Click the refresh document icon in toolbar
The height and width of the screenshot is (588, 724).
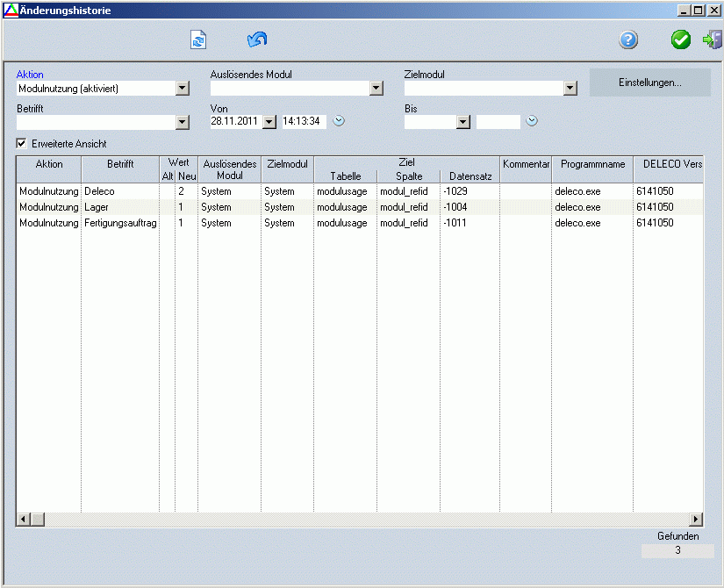(x=198, y=39)
